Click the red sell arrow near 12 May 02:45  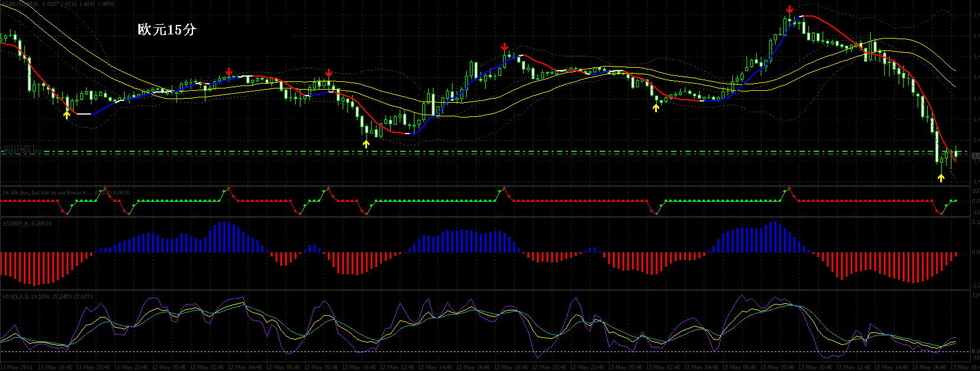pos(229,72)
